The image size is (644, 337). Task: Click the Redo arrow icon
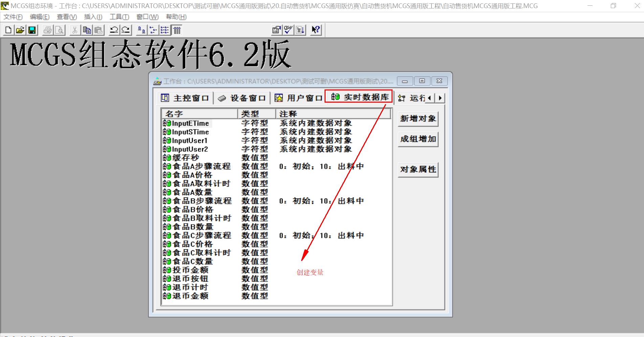[126, 30]
